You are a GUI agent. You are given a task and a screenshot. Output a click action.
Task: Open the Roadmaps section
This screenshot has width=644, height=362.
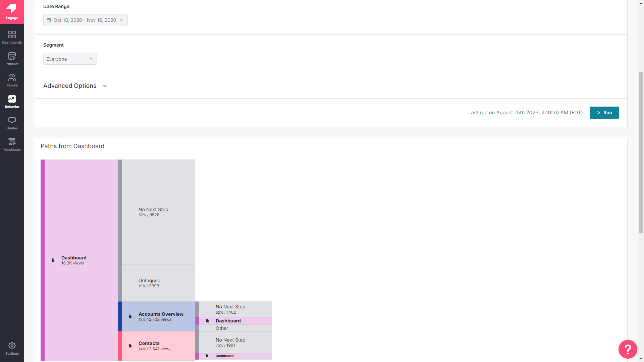coord(12,144)
